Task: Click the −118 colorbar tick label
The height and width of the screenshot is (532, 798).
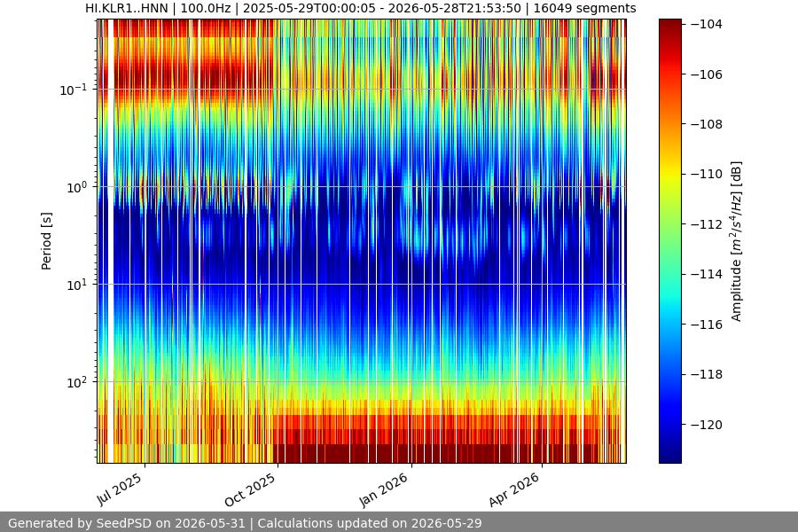Action: click(x=707, y=375)
